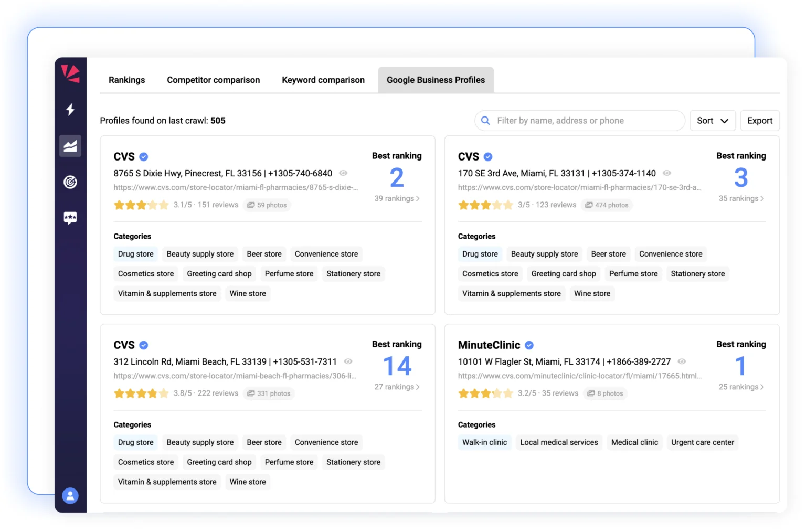This screenshot has height=532, width=806.
Task: Click the star rating for 170 SE 3rd Ave
Action: coord(485,205)
